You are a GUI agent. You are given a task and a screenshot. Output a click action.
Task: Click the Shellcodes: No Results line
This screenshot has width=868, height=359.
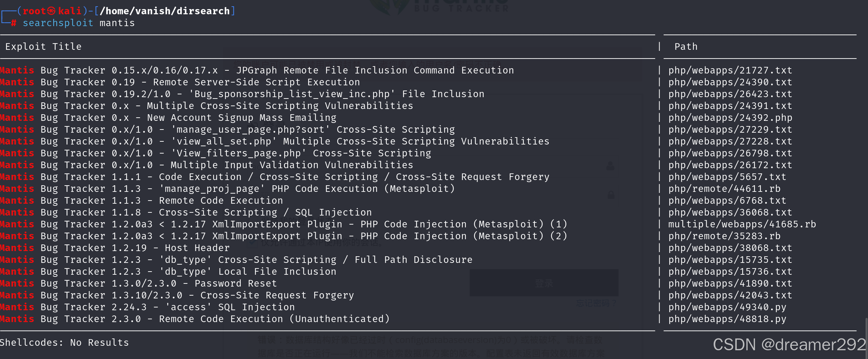[64, 343]
